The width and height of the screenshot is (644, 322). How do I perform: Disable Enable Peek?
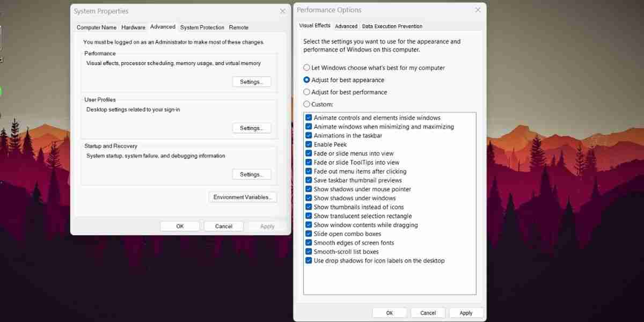pyautogui.click(x=309, y=144)
